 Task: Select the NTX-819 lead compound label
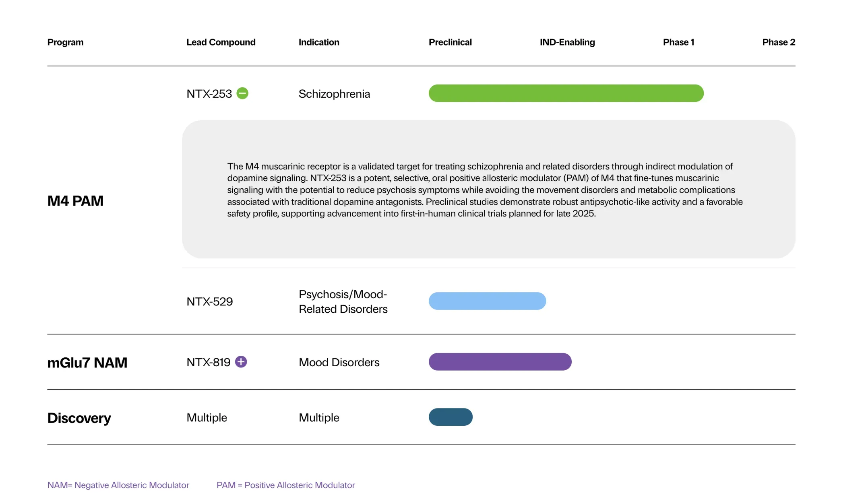pos(208,362)
